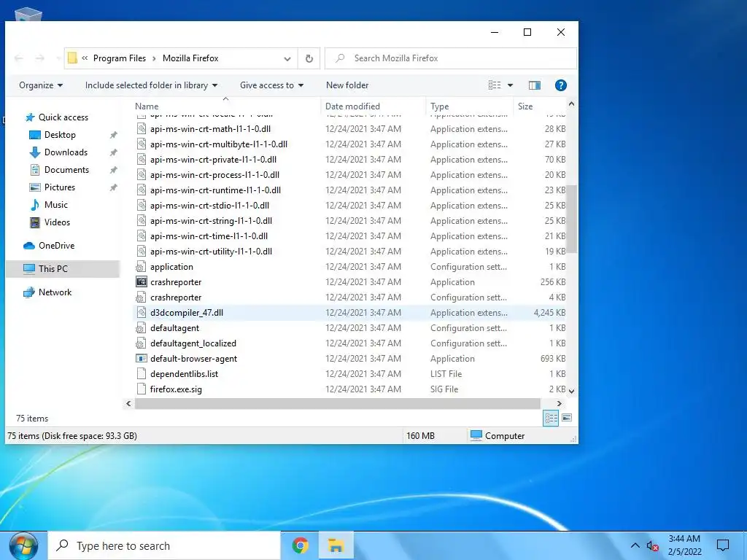747x560 pixels.
Task: Select api-ms-win-crt-time-l1-1-0.dll file
Action: click(350, 236)
